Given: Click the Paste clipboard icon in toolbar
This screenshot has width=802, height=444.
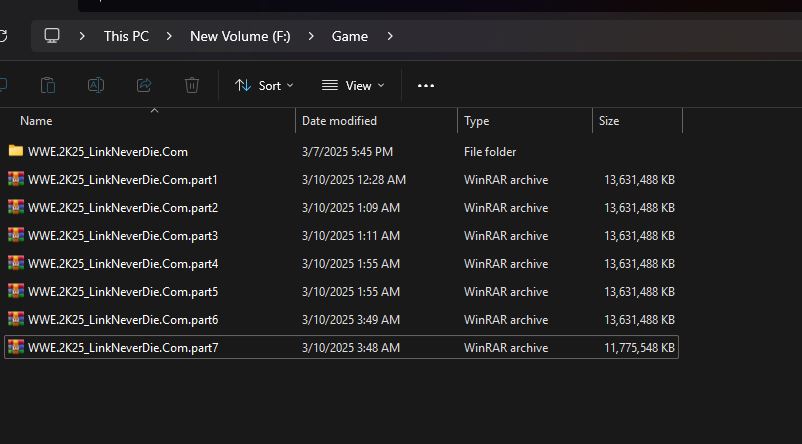Looking at the screenshot, I should 48,86.
